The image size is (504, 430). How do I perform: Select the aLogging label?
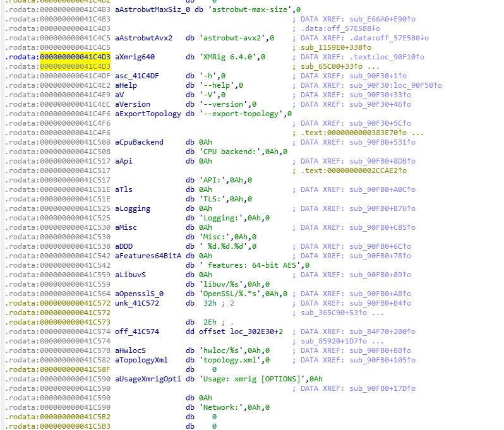point(133,208)
